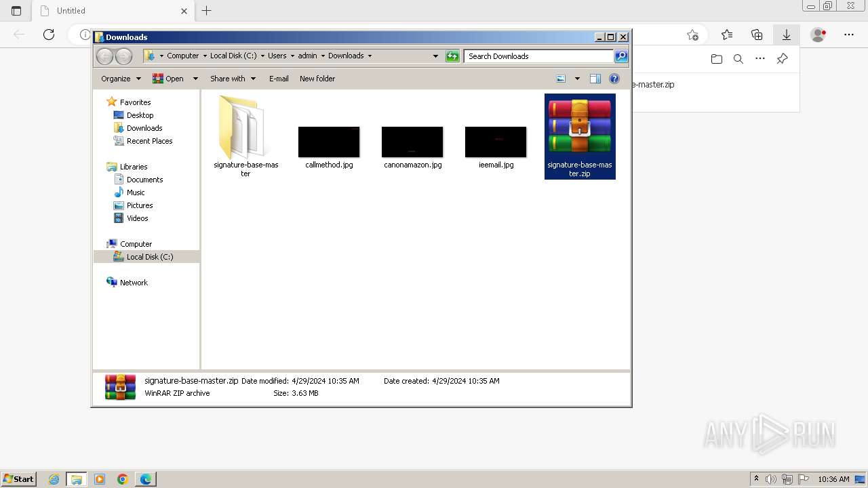Screen dimensions: 868x488
Task: Select the signature-base-master.zip archive
Action: (580, 136)
